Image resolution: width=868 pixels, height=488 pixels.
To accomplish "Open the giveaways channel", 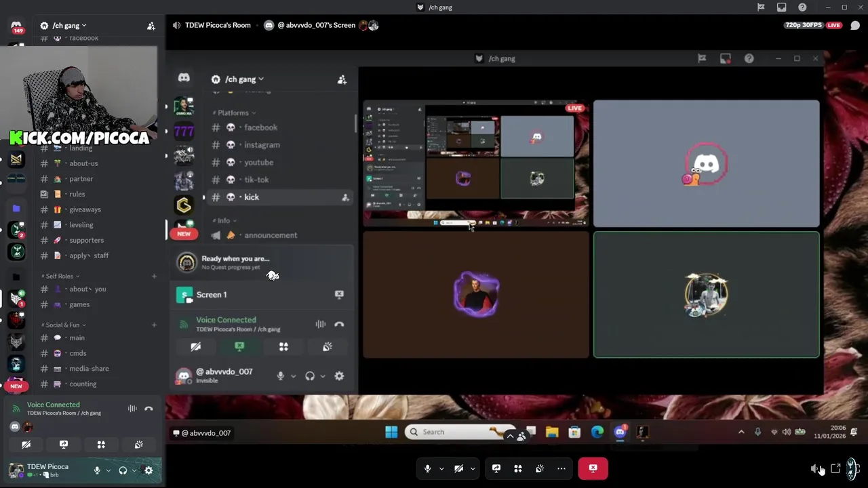I will (x=85, y=209).
